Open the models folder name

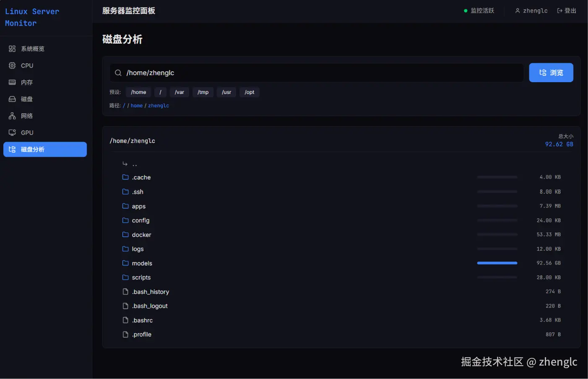pos(142,263)
